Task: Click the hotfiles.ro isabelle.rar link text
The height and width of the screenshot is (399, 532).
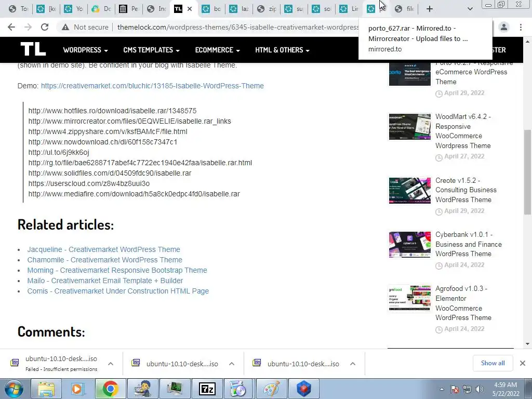Action: [112, 111]
